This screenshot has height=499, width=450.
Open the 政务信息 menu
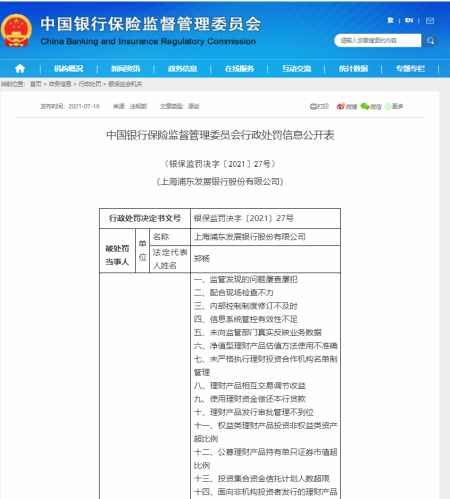(x=182, y=69)
